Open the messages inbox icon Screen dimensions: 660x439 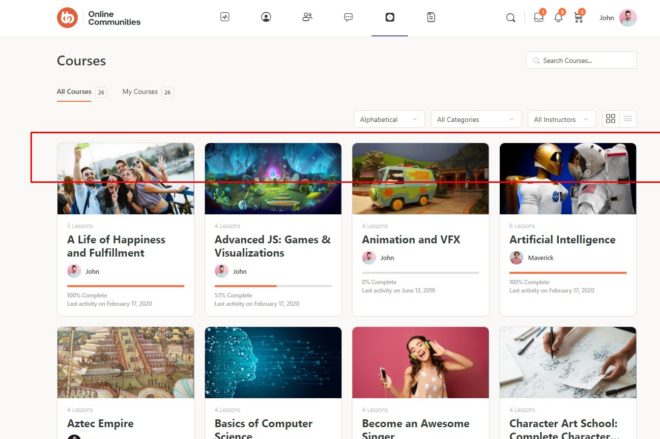[x=538, y=18]
